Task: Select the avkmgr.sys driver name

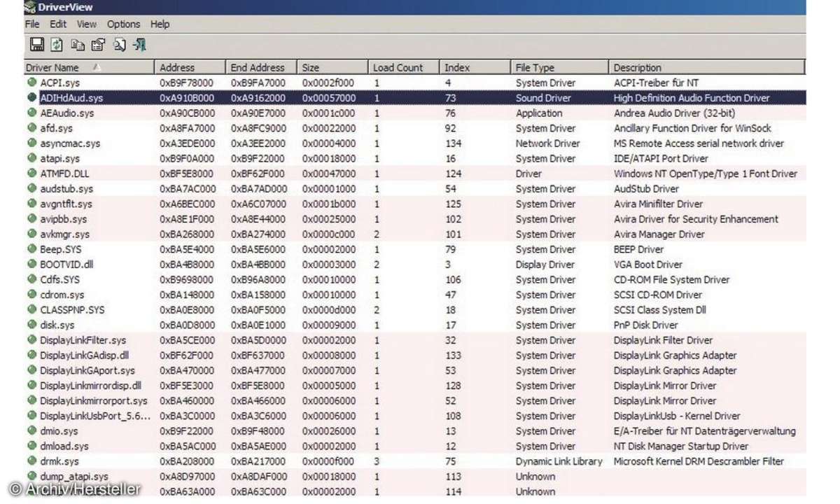Action: (x=65, y=234)
